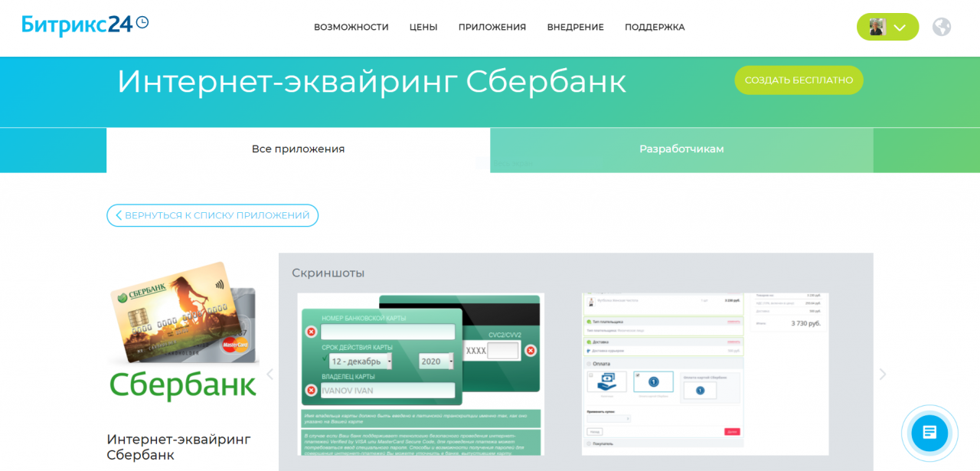The height and width of the screenshot is (471, 980).
Task: Click the user avatar photo
Action: (877, 27)
